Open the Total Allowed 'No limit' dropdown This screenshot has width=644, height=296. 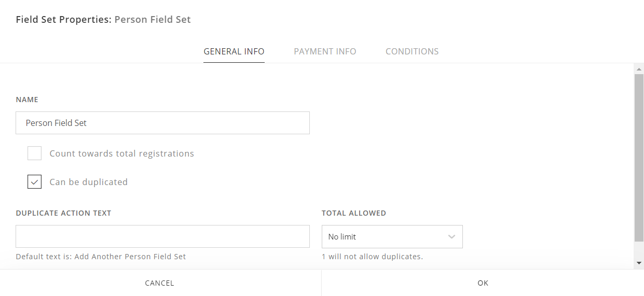tap(392, 236)
